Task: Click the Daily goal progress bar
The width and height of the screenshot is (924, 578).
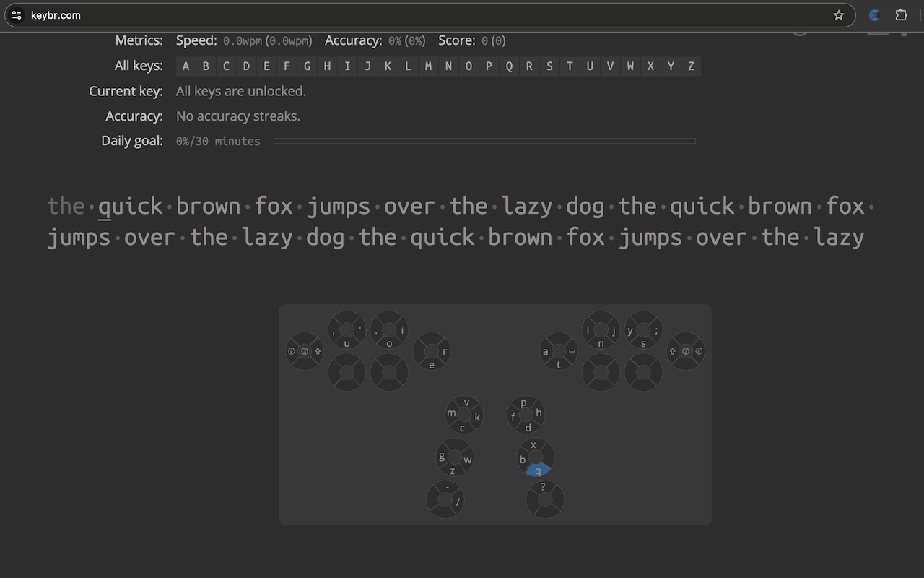Action: [x=485, y=141]
